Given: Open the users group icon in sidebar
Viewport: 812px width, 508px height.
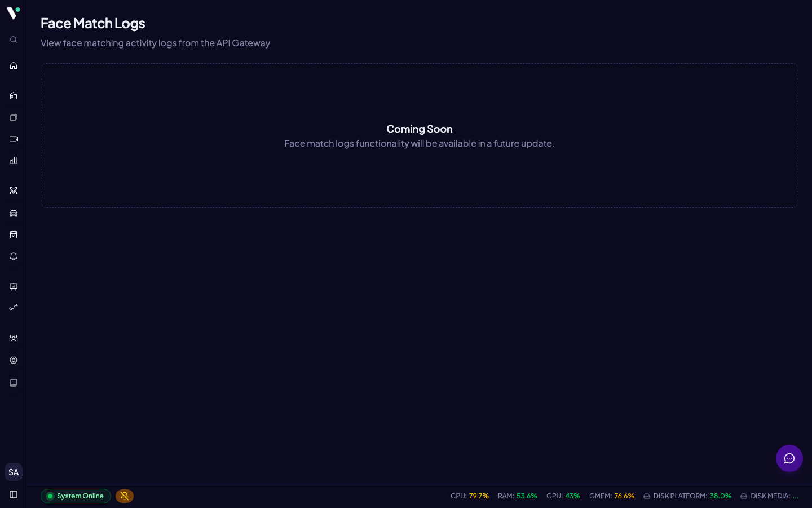Looking at the screenshot, I should [x=14, y=338].
